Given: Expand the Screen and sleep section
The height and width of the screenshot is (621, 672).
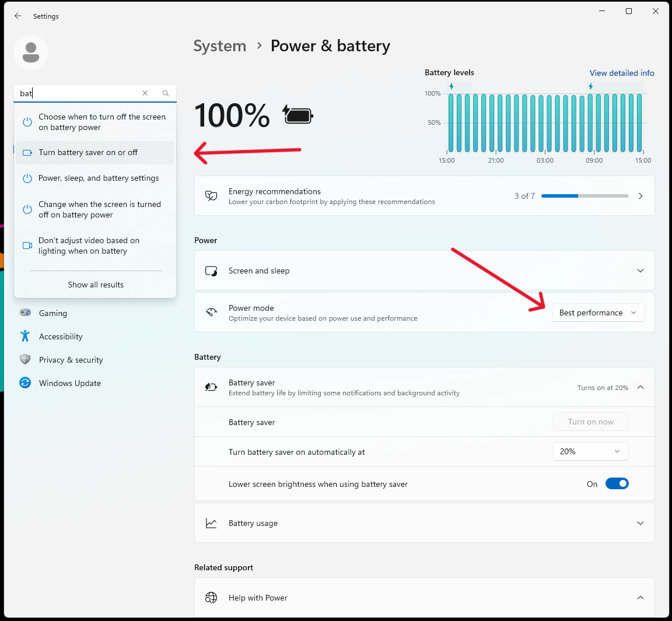Looking at the screenshot, I should coord(640,271).
